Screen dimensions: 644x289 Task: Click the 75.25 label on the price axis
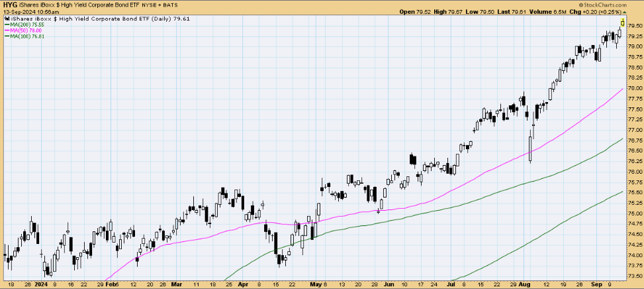635,203
